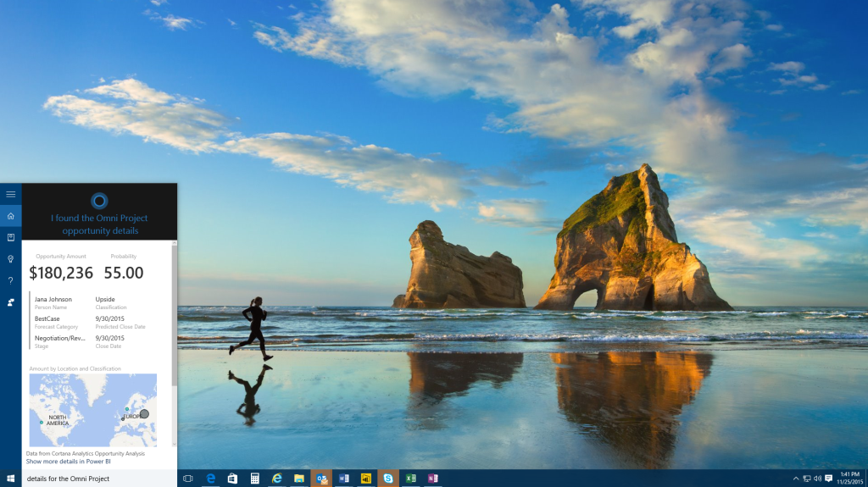
Task: Open Power BI from taskbar
Action: coord(366,479)
